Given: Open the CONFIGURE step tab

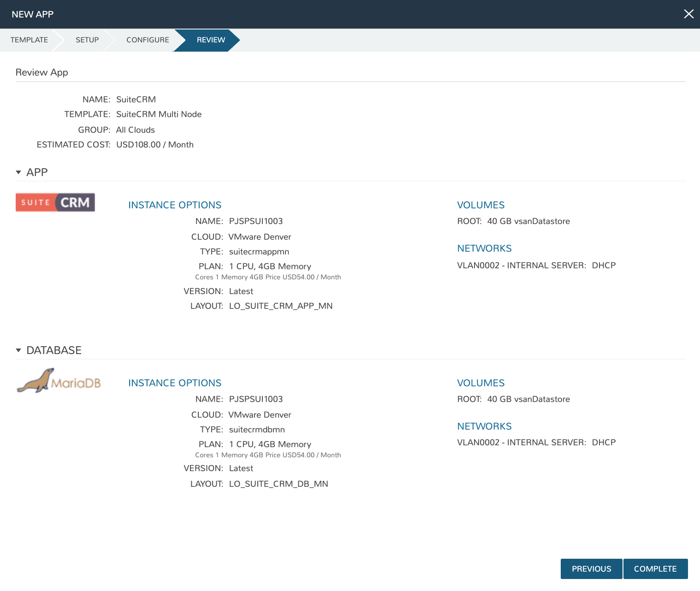Looking at the screenshot, I should click(148, 40).
